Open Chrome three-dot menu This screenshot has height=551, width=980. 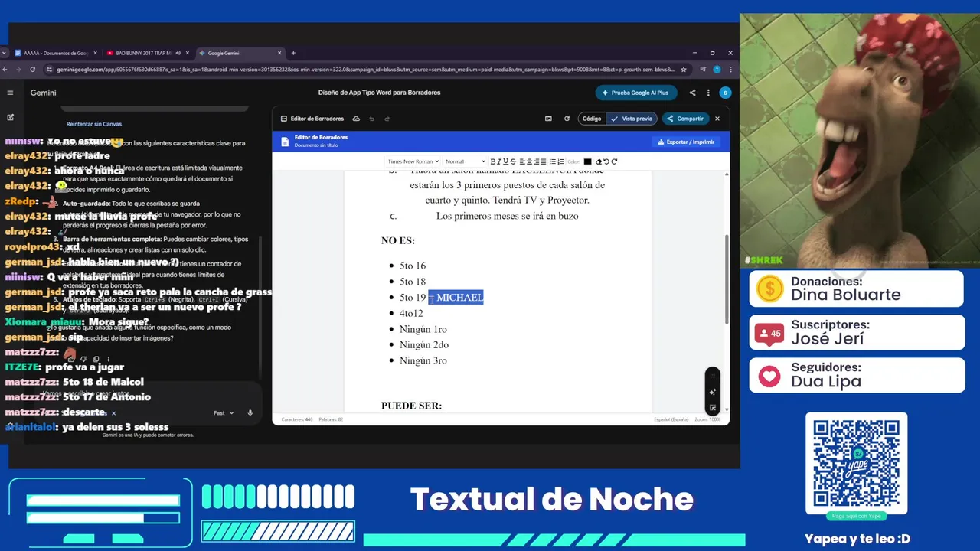731,69
